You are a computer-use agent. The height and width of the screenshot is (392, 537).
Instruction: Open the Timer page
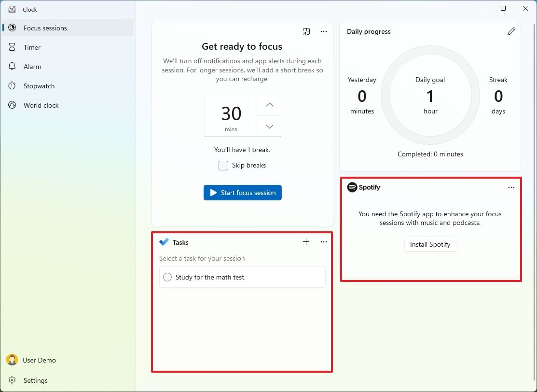pyautogui.click(x=32, y=47)
